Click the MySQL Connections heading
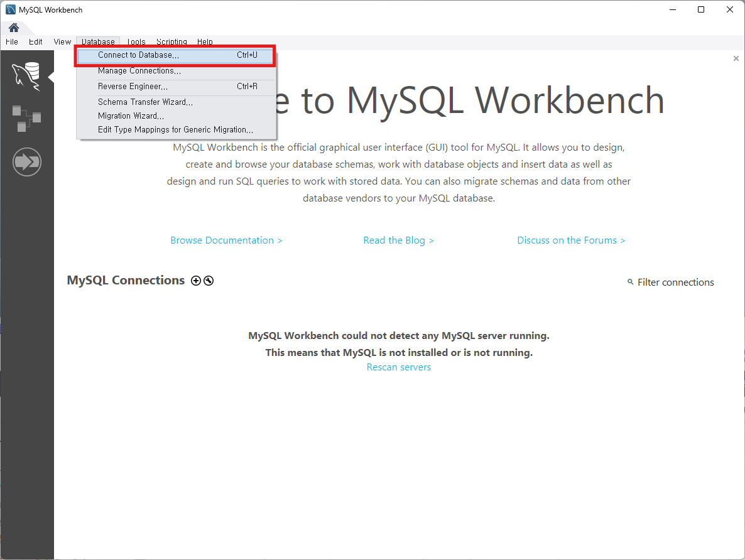Screen dimensions: 745x560 [126, 280]
